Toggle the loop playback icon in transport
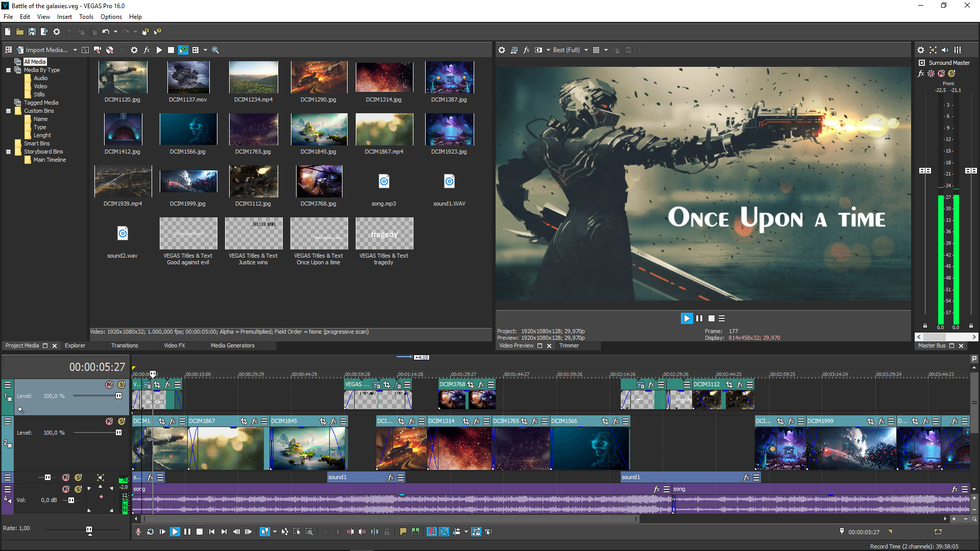 click(x=150, y=532)
